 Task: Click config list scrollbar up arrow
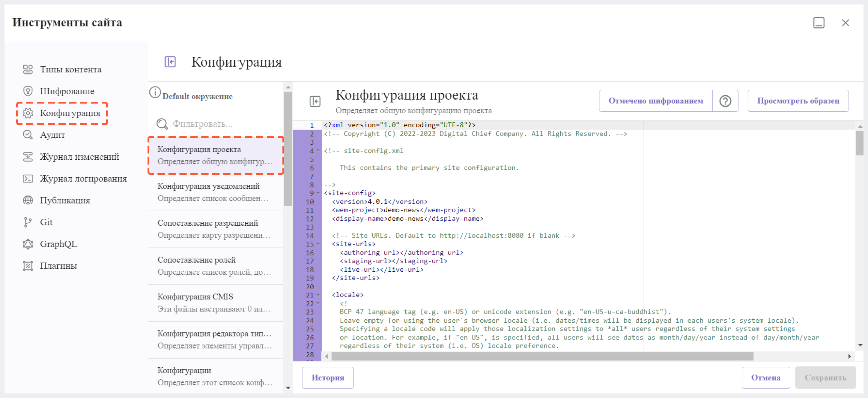tap(288, 87)
